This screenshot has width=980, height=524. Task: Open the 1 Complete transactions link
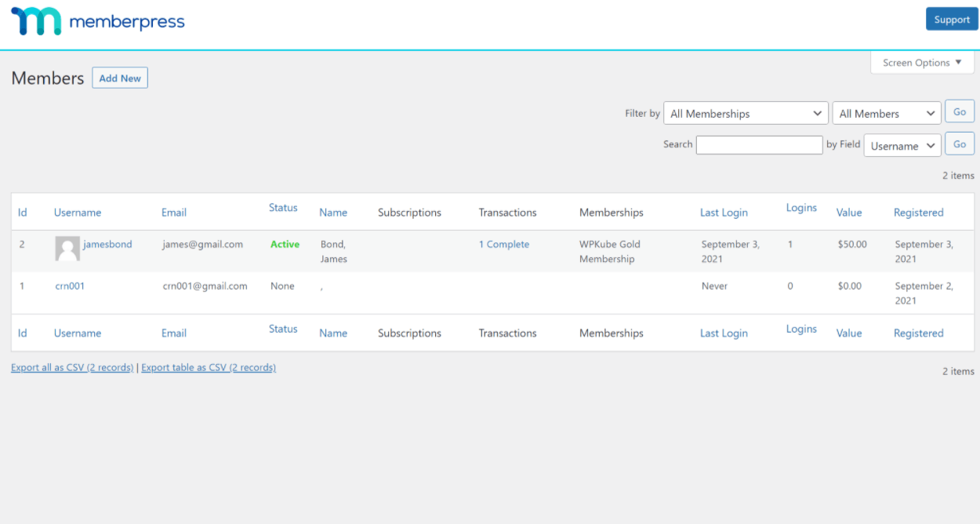click(504, 244)
